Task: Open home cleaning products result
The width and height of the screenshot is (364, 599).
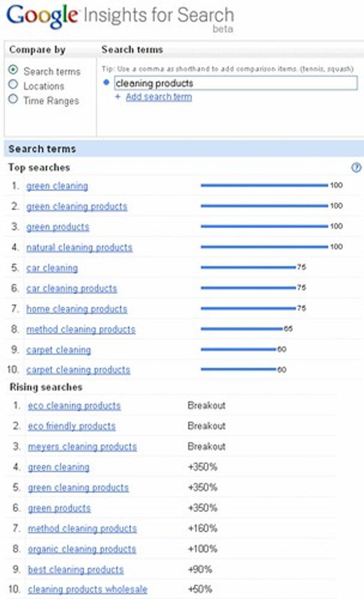Action: 77,309
